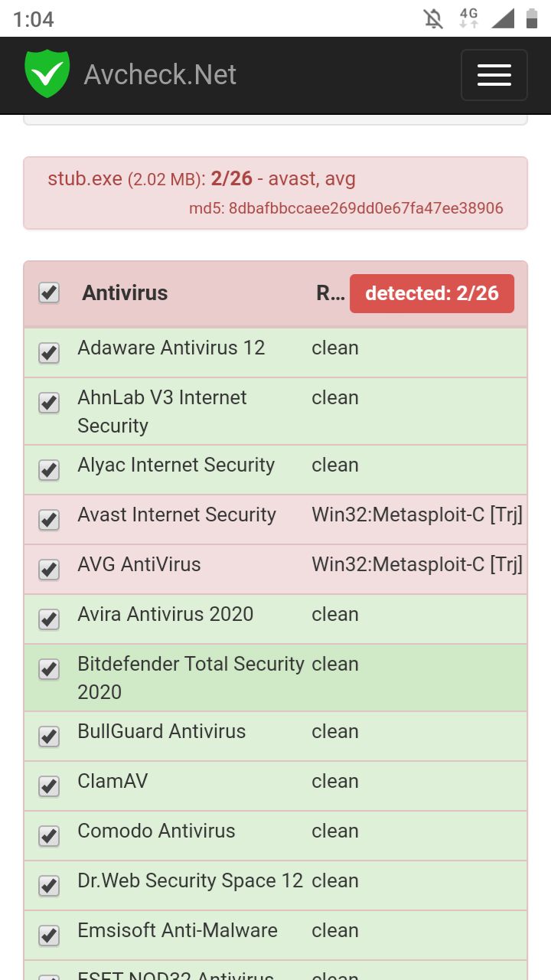Image resolution: width=551 pixels, height=980 pixels.
Task: Open the hamburger navigation menu
Action: coord(494,75)
